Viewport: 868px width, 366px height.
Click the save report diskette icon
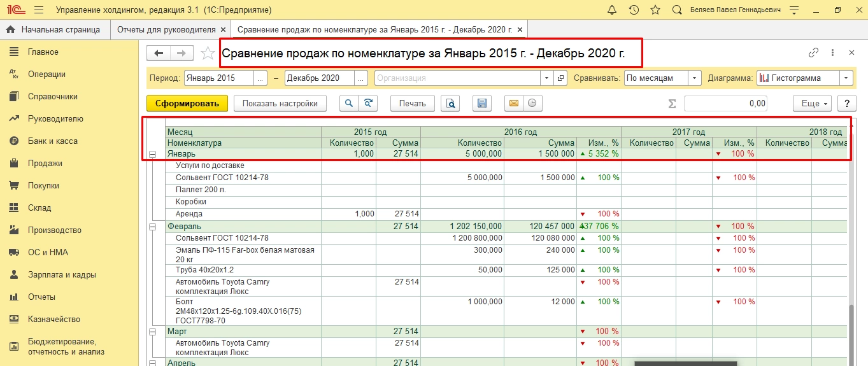point(482,103)
